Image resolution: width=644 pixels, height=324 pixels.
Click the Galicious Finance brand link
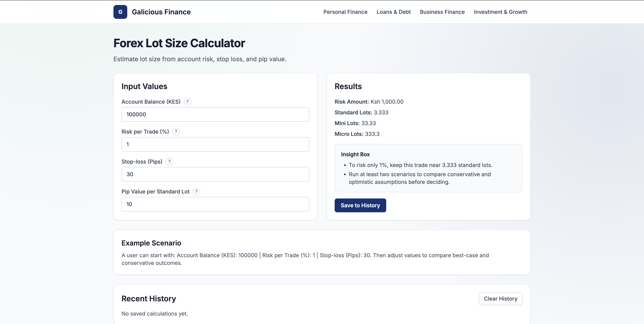pos(161,12)
